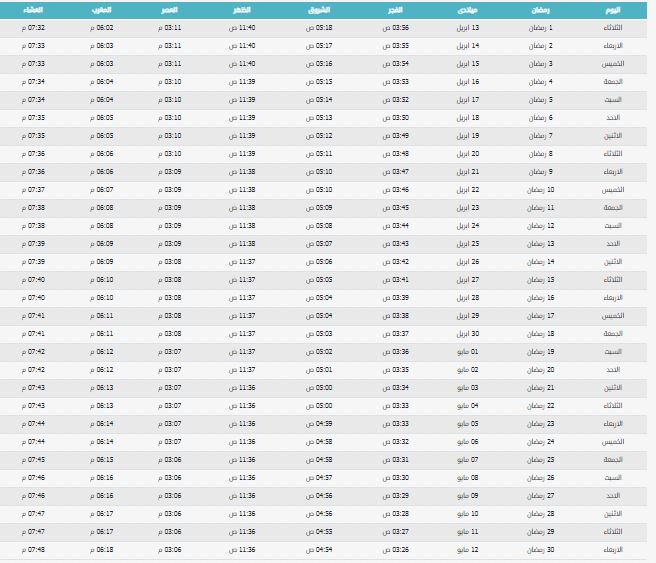Click Maghrib time '06:18 م'
This screenshot has height=563, width=656.
click(x=101, y=550)
